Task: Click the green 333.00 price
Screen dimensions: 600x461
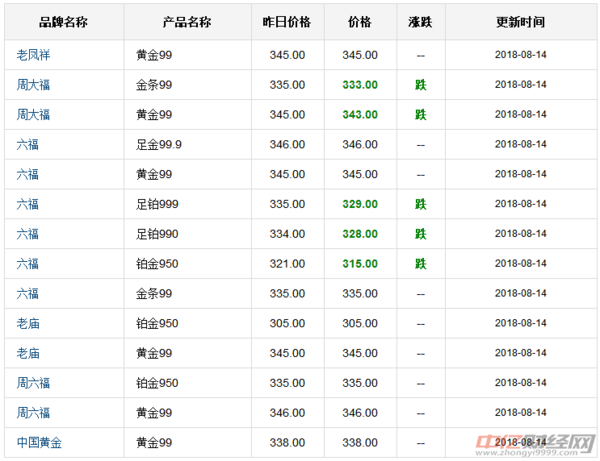Action: click(360, 85)
